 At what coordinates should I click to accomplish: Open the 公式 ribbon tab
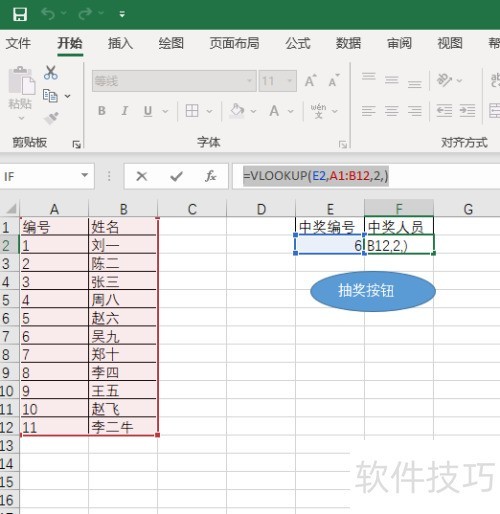298,43
